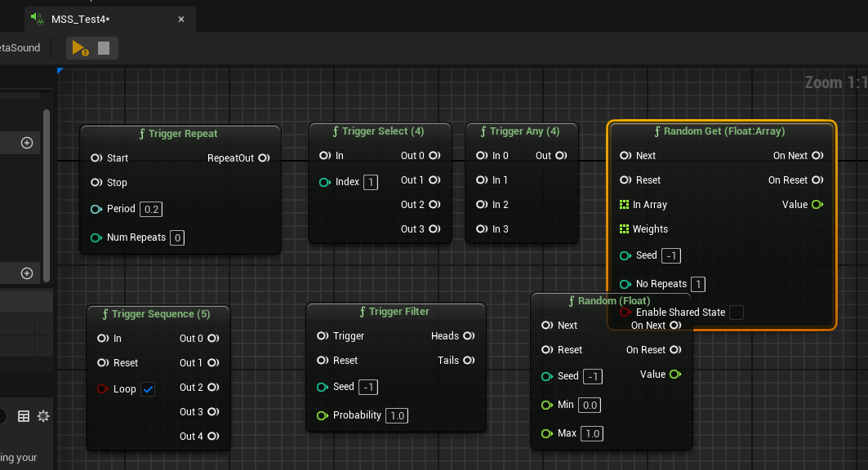Click the Num Repeats value field
Image resolution: width=868 pixels, height=470 pixels.
point(177,237)
